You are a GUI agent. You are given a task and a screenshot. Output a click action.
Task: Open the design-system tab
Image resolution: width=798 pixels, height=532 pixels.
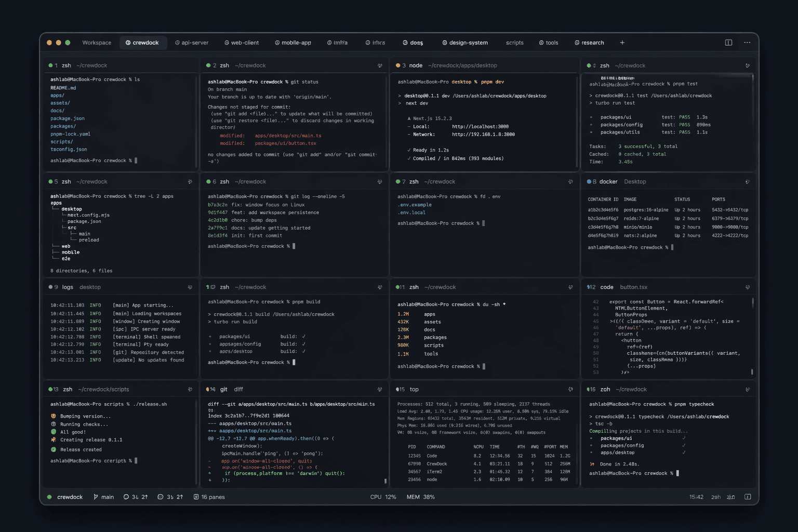pyautogui.click(x=465, y=43)
